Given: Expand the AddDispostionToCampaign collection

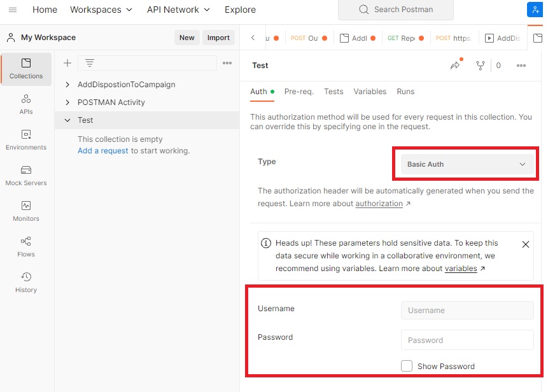Looking at the screenshot, I should tap(67, 85).
